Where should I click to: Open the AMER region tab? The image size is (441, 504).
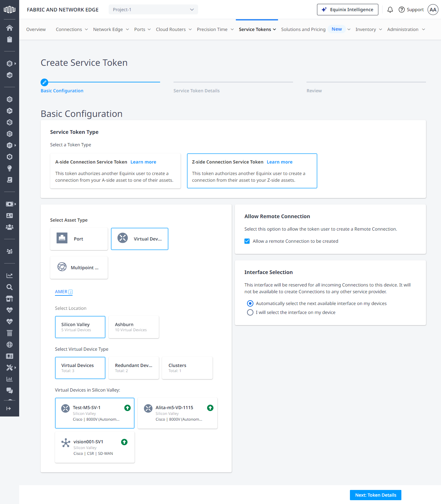click(x=64, y=292)
